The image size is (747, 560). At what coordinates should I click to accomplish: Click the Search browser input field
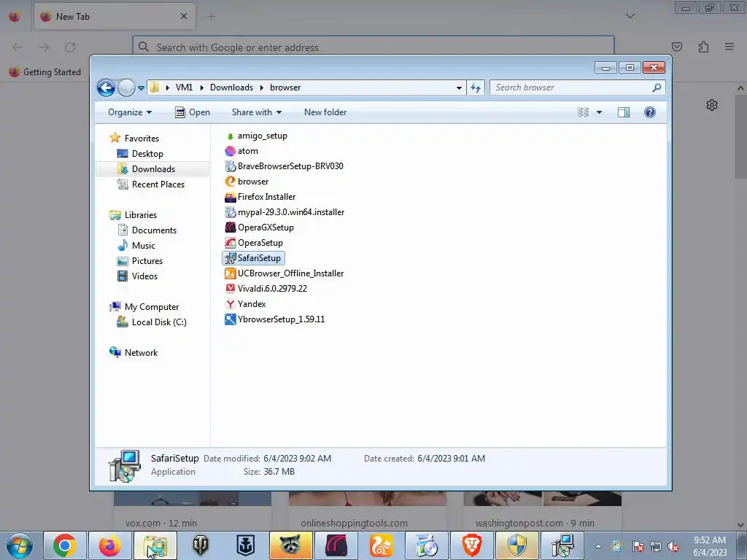point(572,87)
